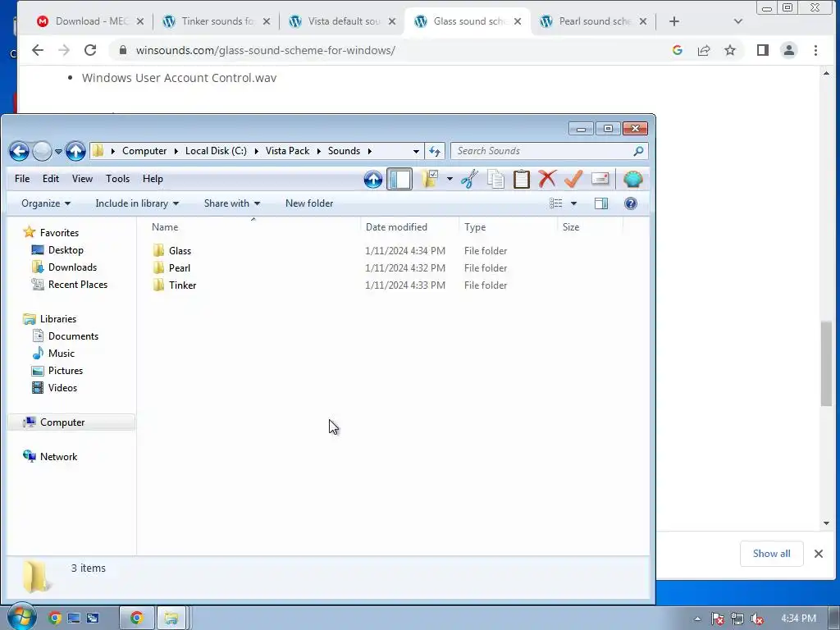Click the Classic Shell Up arrow in toolbar
This screenshot has width=840, height=630.
coord(373,179)
